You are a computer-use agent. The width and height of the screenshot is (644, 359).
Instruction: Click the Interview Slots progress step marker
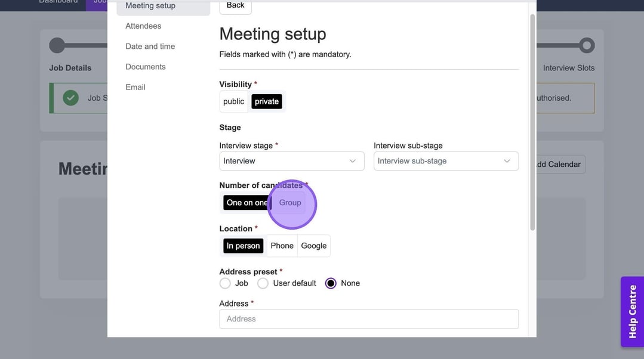point(587,45)
